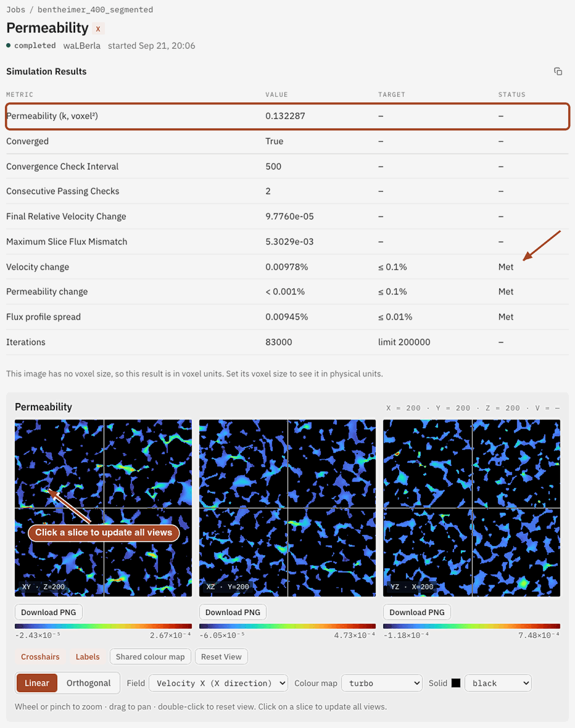Click the iterations target limit 200000
This screenshot has width=575, height=728.
pyautogui.click(x=404, y=342)
